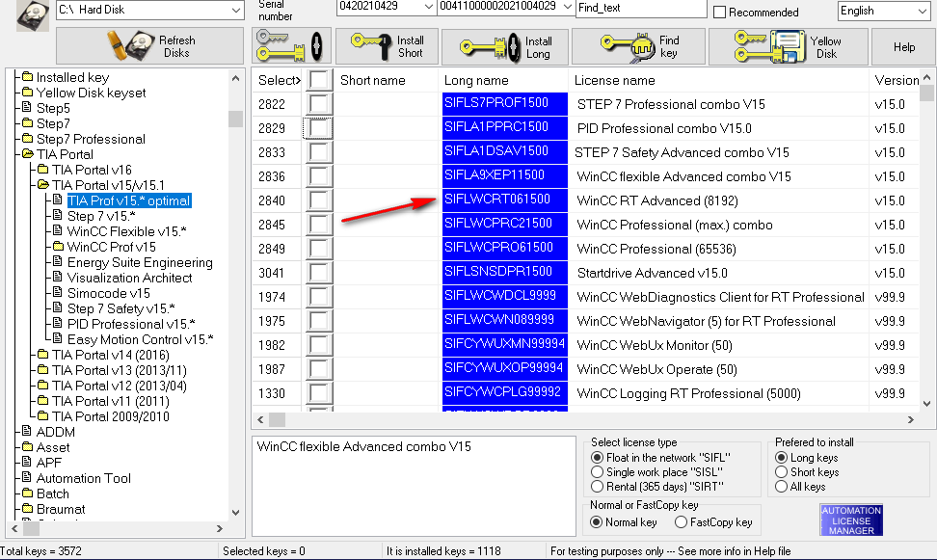Click the Install Long key button
Viewport: 937px width, 560px height.
[x=505, y=47]
